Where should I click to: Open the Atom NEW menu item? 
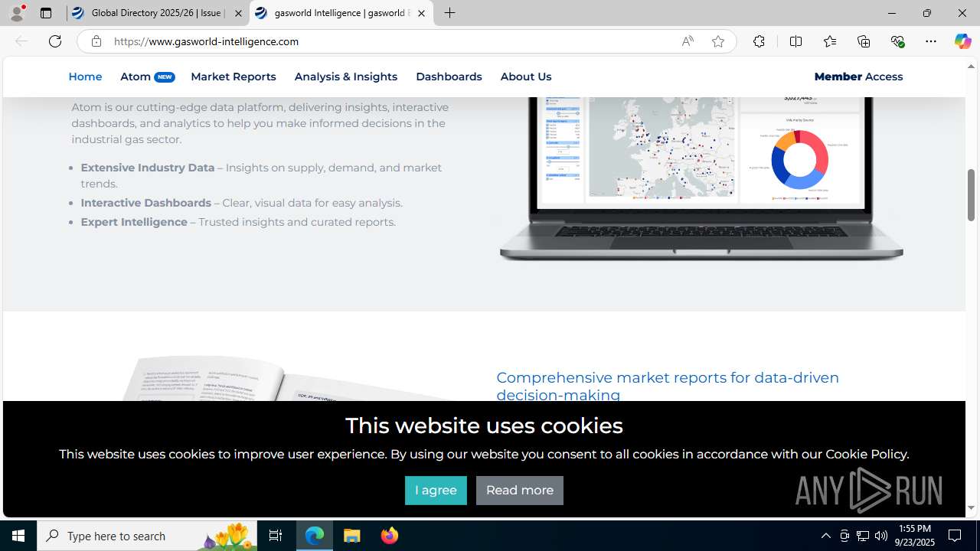[x=147, y=77]
